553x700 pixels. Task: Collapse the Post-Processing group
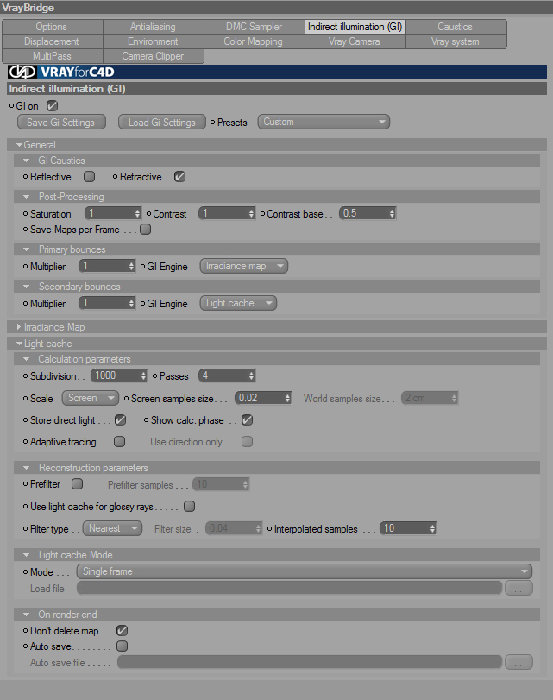point(26,197)
